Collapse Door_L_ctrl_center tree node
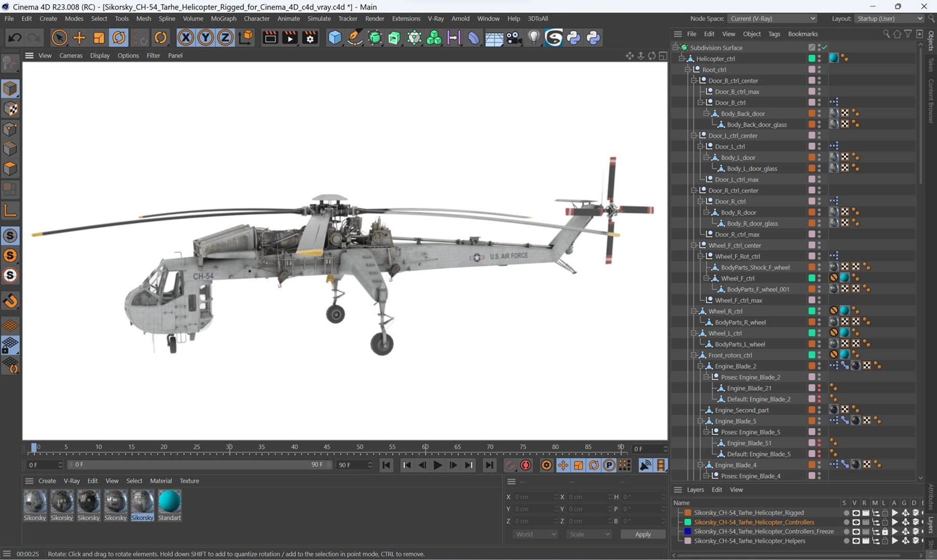This screenshot has width=937, height=560. coord(694,135)
